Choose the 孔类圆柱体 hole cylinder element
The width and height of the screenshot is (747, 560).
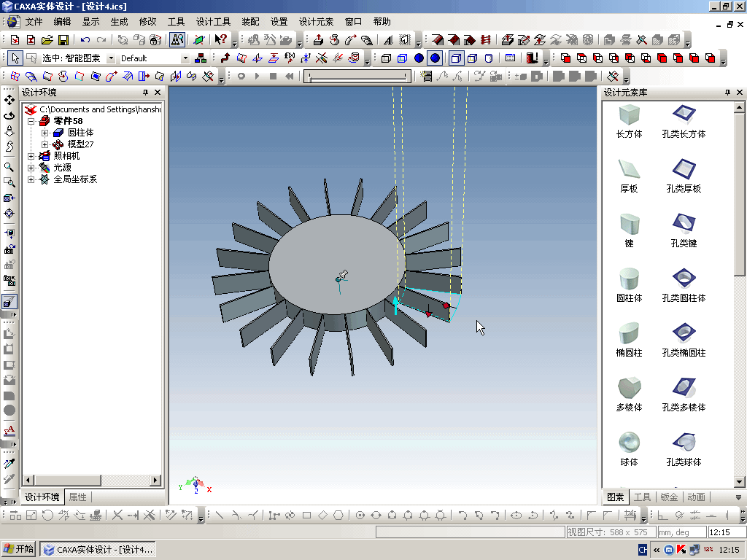point(684,286)
